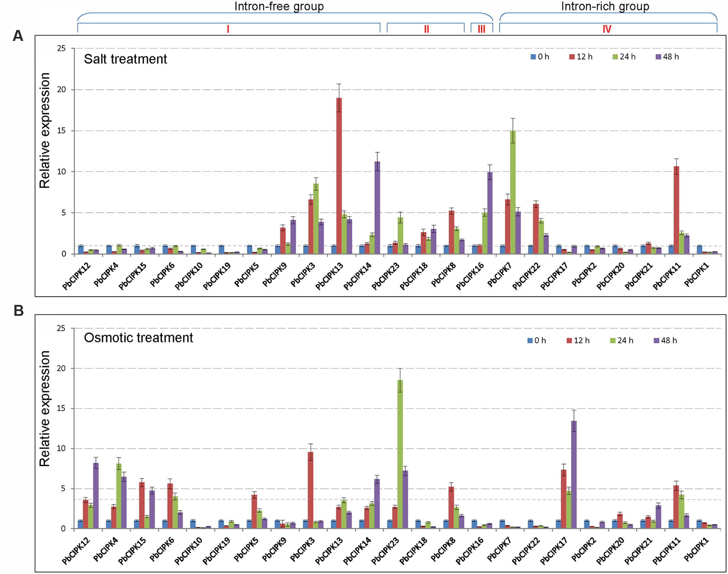
Task: Click the red group II label
Action: [426, 29]
